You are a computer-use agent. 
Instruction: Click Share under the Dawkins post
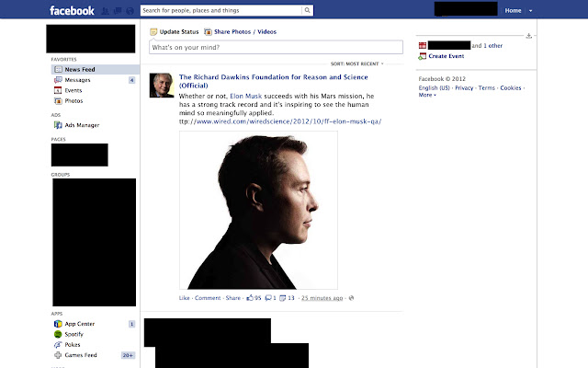pyautogui.click(x=232, y=298)
